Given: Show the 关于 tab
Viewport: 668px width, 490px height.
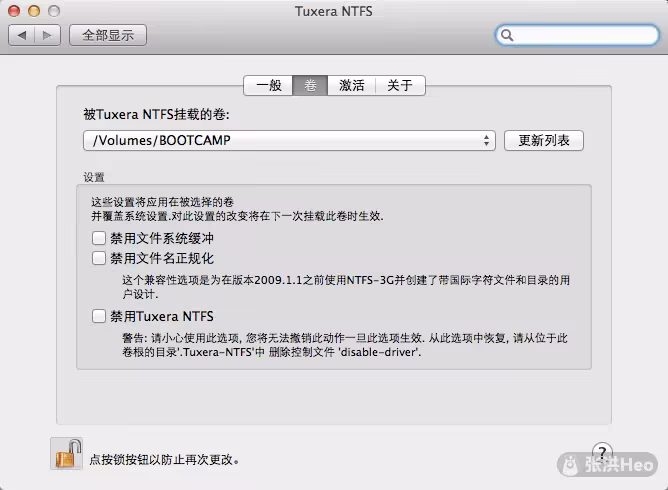Looking at the screenshot, I should tap(400, 85).
